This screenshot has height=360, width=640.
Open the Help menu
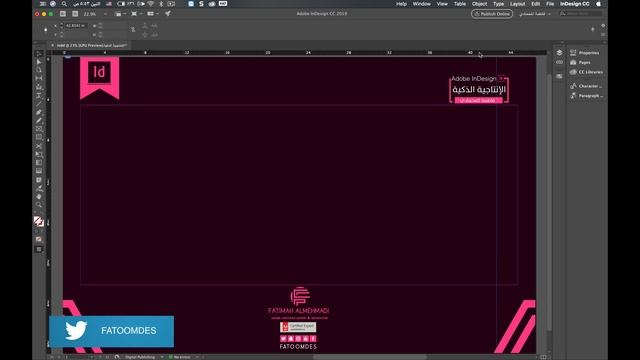401,4
